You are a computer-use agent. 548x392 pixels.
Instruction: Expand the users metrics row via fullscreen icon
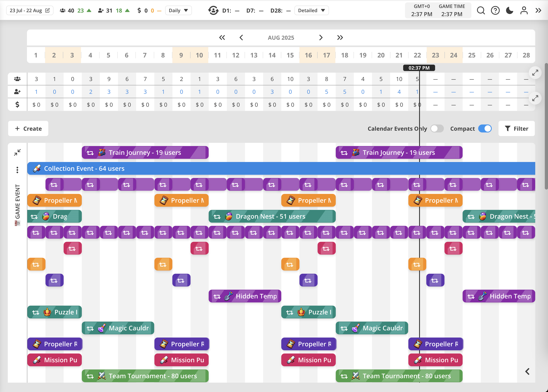click(x=535, y=72)
